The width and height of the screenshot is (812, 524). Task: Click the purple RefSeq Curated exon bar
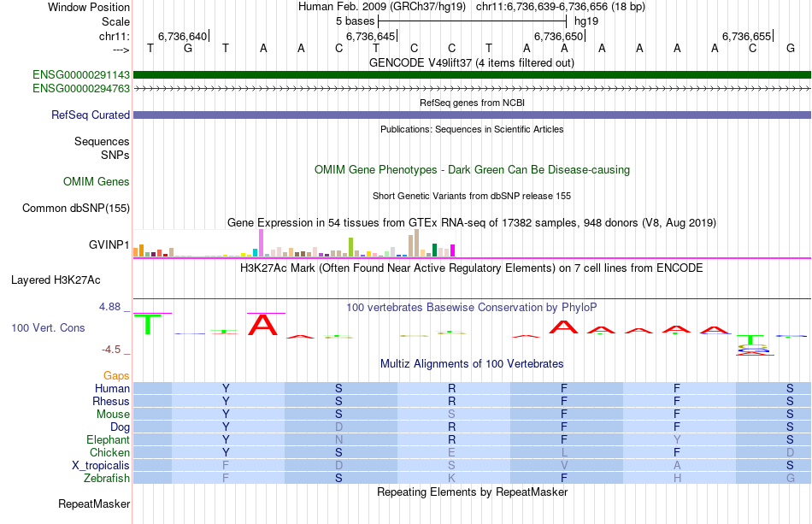pyautogui.click(x=472, y=115)
